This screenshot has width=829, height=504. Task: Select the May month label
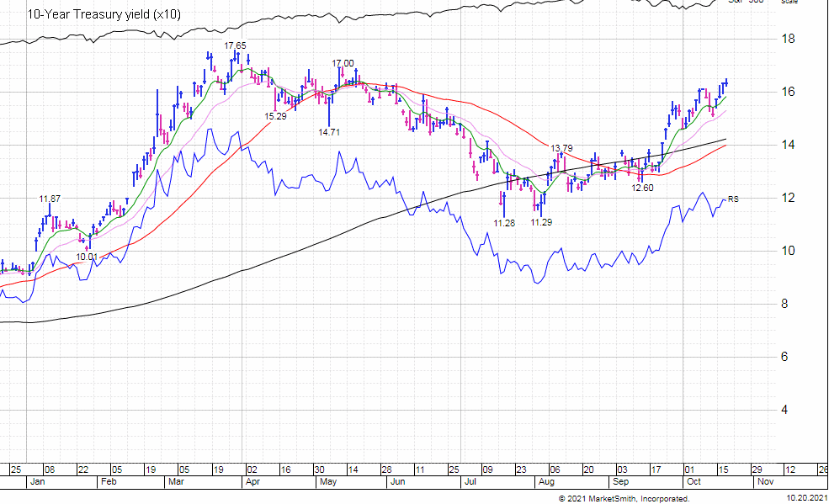328,482
